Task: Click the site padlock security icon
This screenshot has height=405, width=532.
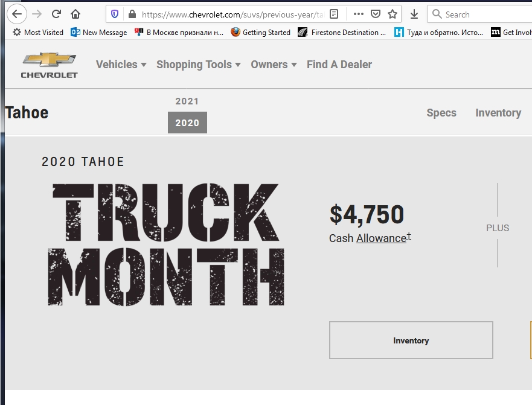Action: [x=132, y=14]
